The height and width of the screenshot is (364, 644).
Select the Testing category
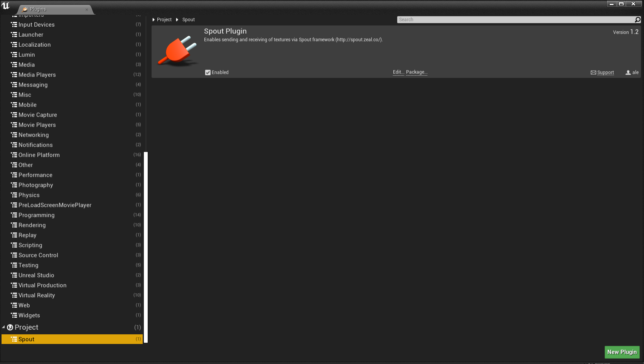pyautogui.click(x=72, y=265)
